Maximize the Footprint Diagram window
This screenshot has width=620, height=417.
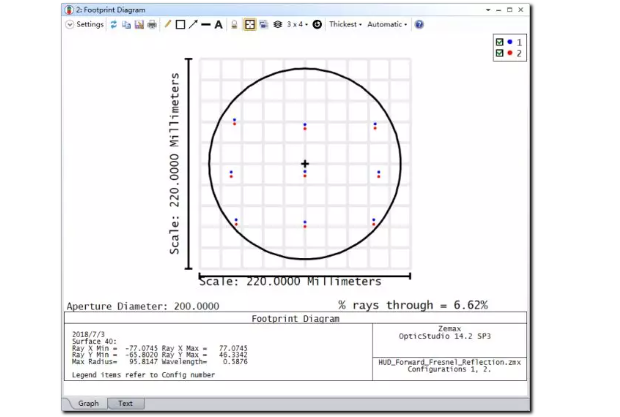click(x=510, y=10)
